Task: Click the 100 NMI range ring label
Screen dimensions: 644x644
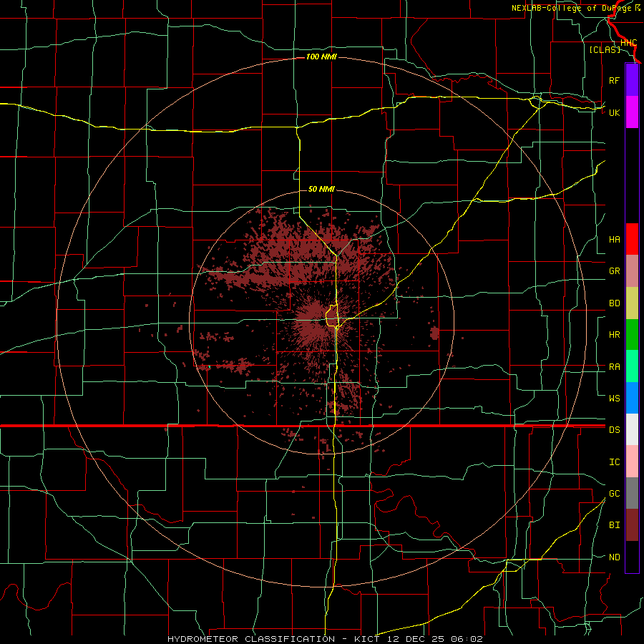Action: tap(321, 57)
